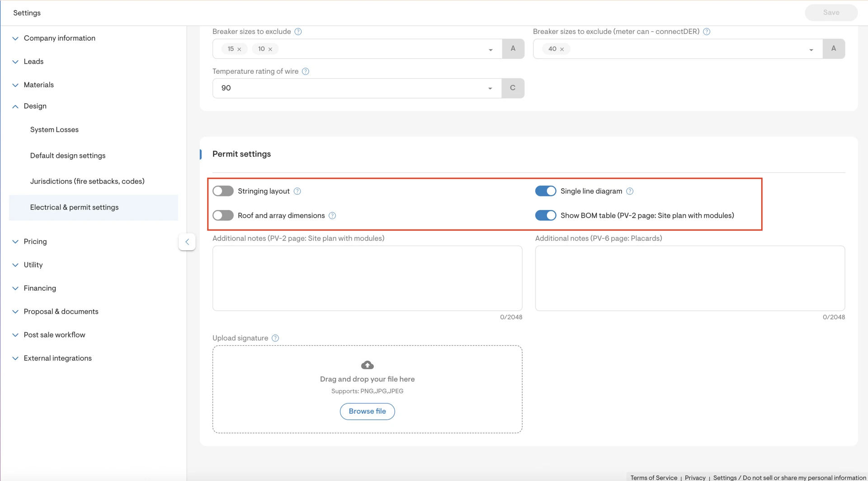The width and height of the screenshot is (868, 481).
Task: Click help icon beside Temperature rating of wire
Action: tap(306, 71)
